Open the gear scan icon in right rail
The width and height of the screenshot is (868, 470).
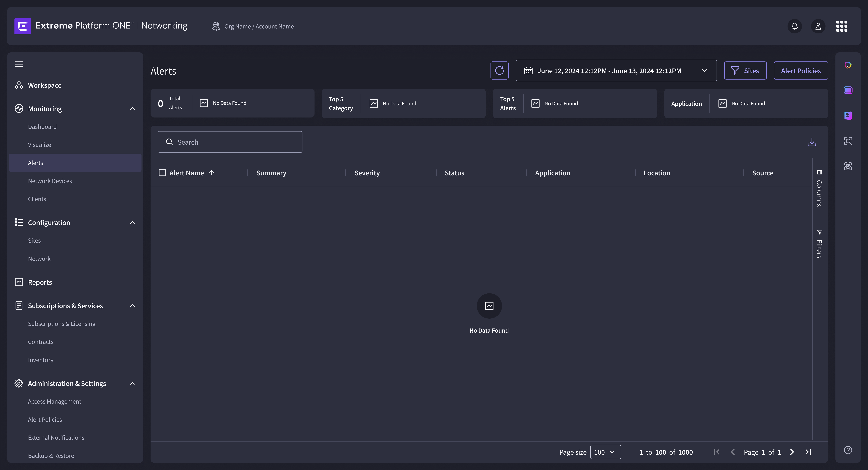848,166
